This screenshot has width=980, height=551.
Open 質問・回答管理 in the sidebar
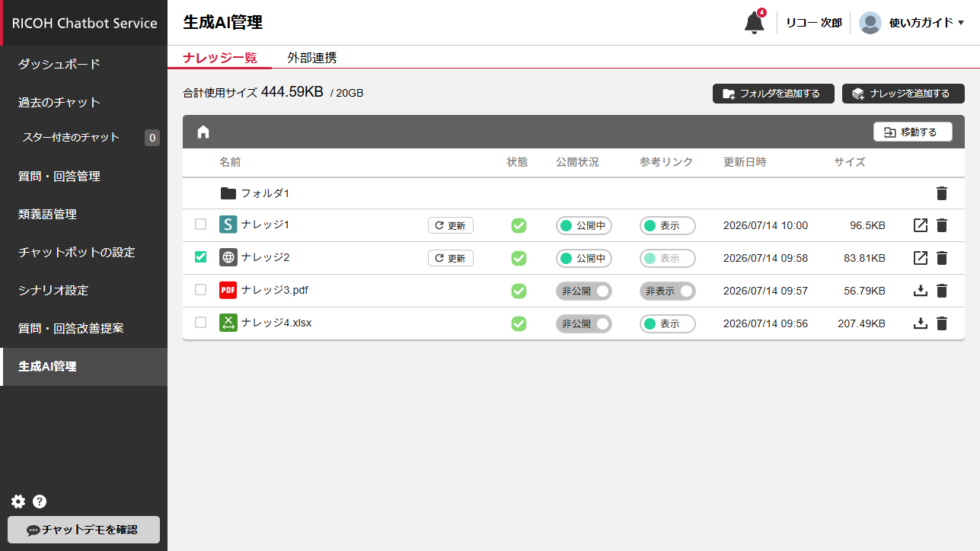coord(84,177)
